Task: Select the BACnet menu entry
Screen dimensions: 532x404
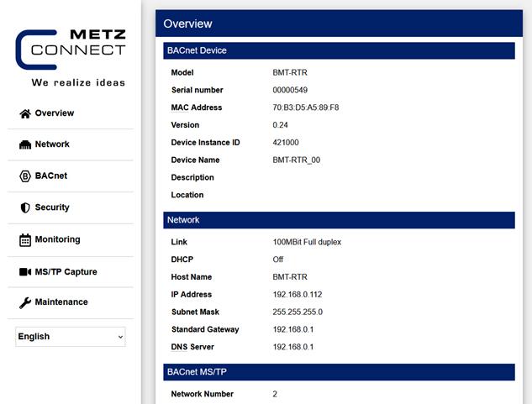Action: [51, 176]
